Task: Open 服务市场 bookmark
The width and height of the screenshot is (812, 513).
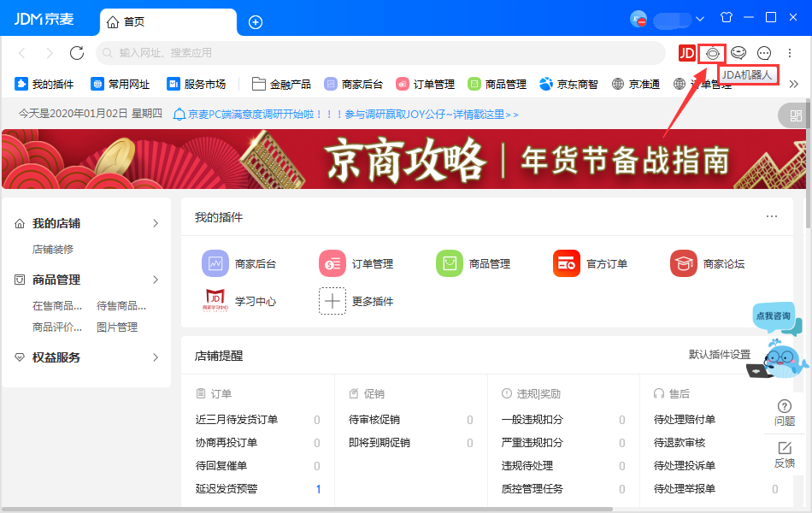Action: (x=197, y=84)
